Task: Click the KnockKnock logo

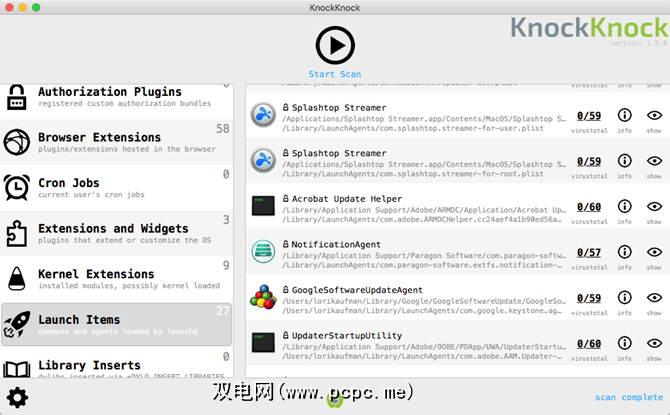Action: (x=589, y=28)
